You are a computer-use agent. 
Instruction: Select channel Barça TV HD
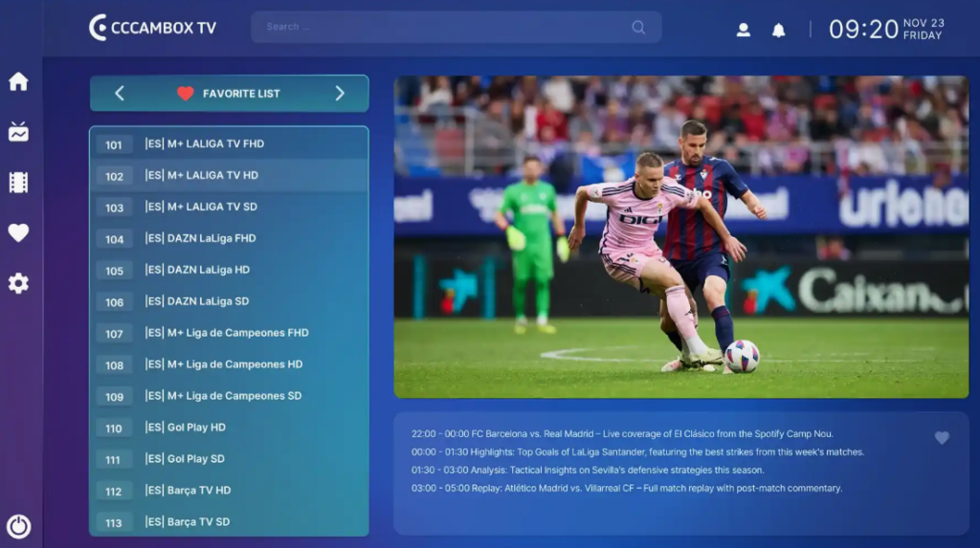[x=229, y=491]
